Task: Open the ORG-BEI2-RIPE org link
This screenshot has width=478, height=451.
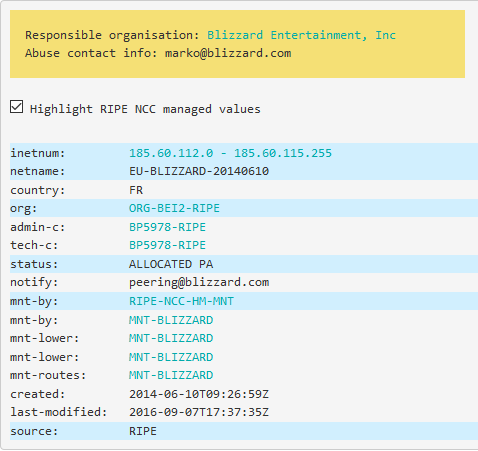Action: click(174, 208)
